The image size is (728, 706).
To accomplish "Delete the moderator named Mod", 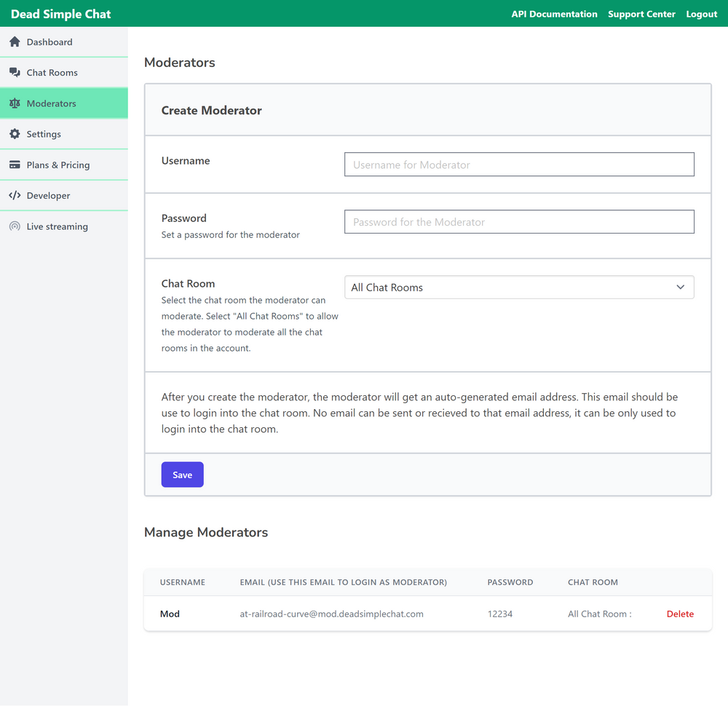I will [680, 614].
